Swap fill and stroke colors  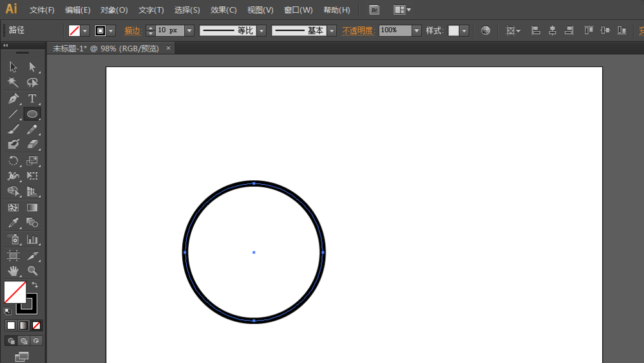[35, 284]
